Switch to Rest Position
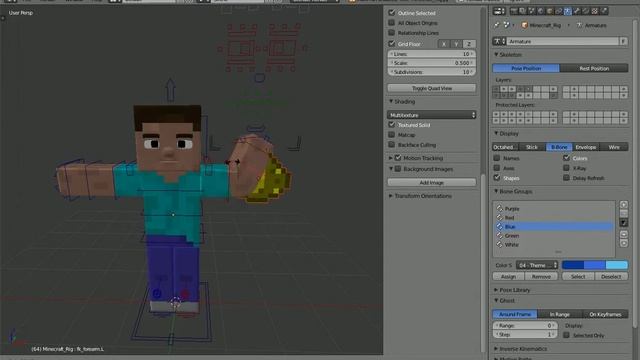The height and width of the screenshot is (360, 640). pyautogui.click(x=594, y=68)
